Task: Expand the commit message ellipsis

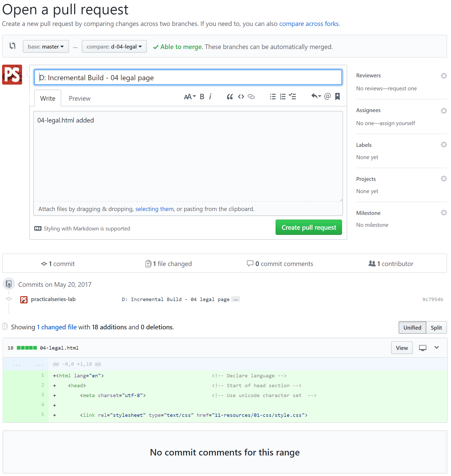Action: coord(236,299)
